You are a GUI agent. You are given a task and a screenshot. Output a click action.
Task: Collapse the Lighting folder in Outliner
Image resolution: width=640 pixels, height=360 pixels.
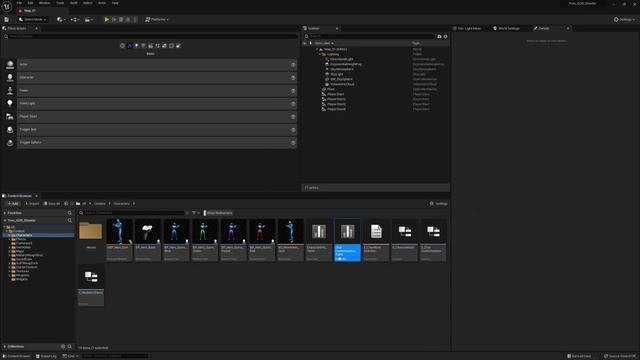click(320, 54)
